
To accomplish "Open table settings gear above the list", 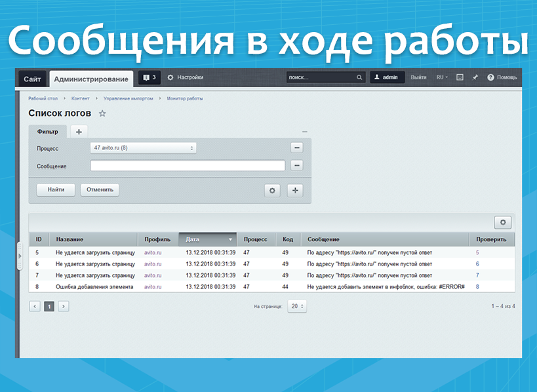I will [x=503, y=222].
